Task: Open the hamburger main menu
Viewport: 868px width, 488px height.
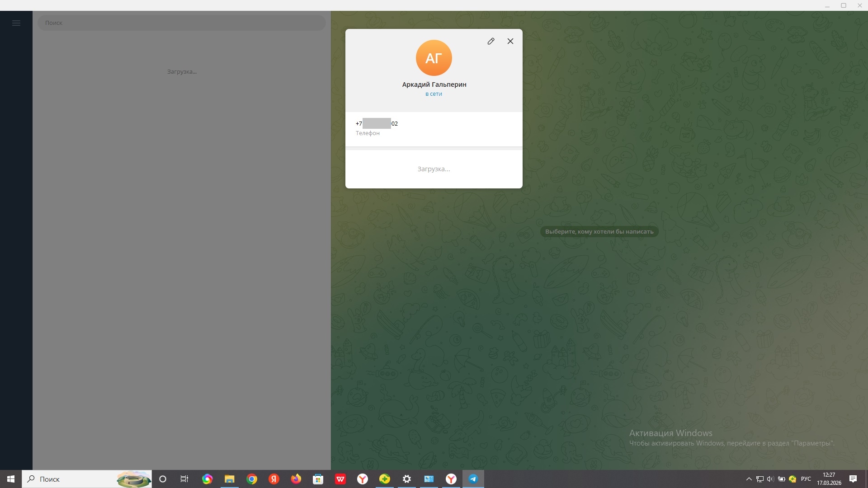Action: point(16,23)
